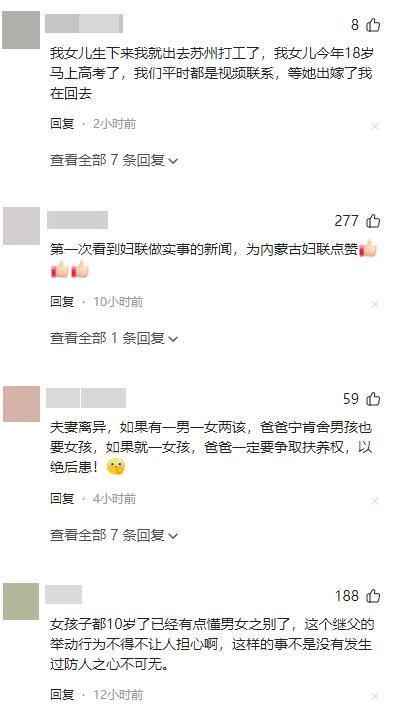Expand 查看全部 1 条回复
This screenshot has width=401, height=713.
pos(114,338)
